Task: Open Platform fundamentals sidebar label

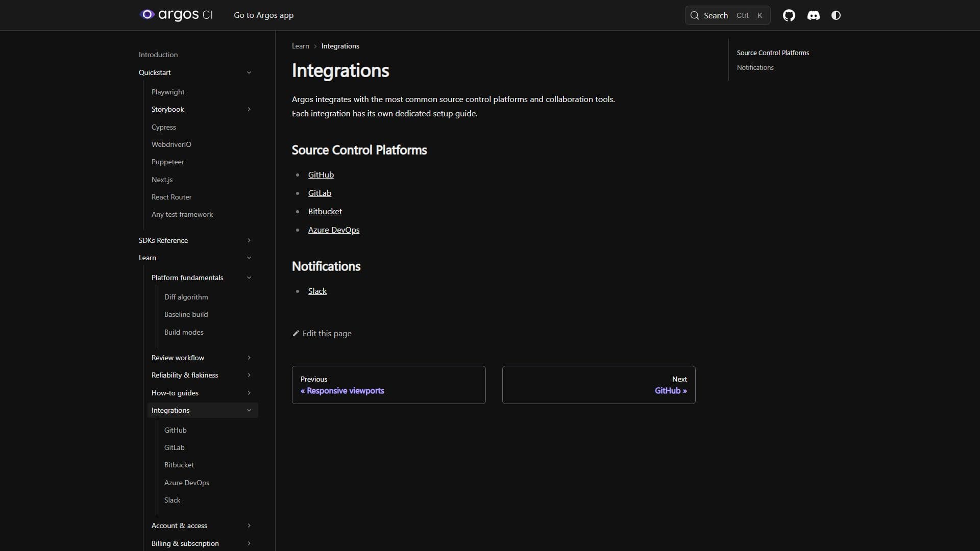Action: pos(187,278)
